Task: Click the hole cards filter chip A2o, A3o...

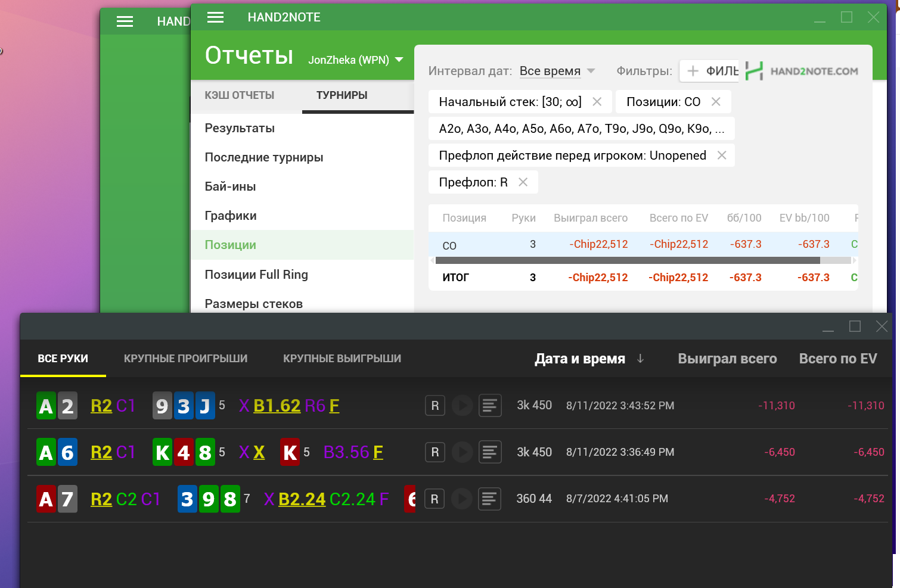Action: (x=582, y=129)
